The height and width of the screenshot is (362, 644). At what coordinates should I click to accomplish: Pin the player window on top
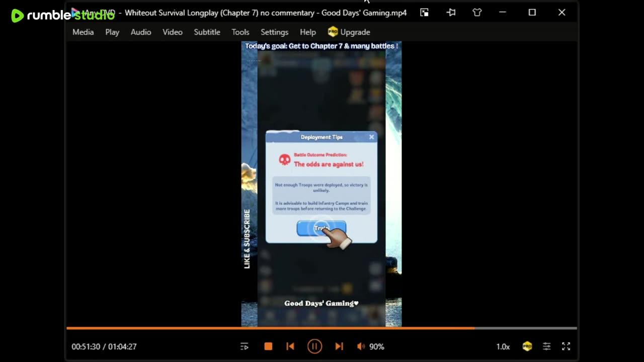(x=451, y=13)
